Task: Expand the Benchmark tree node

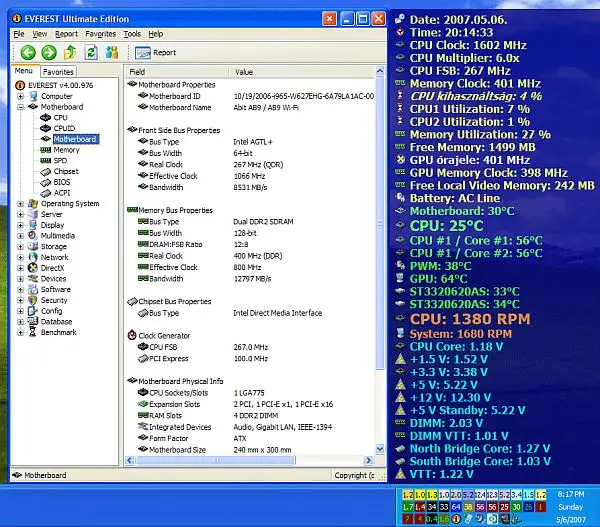Action: tap(21, 333)
